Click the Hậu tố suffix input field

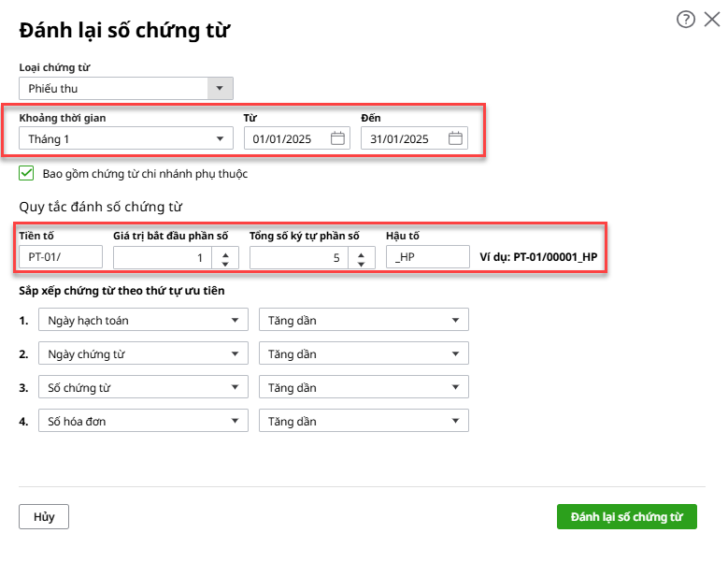point(427,257)
